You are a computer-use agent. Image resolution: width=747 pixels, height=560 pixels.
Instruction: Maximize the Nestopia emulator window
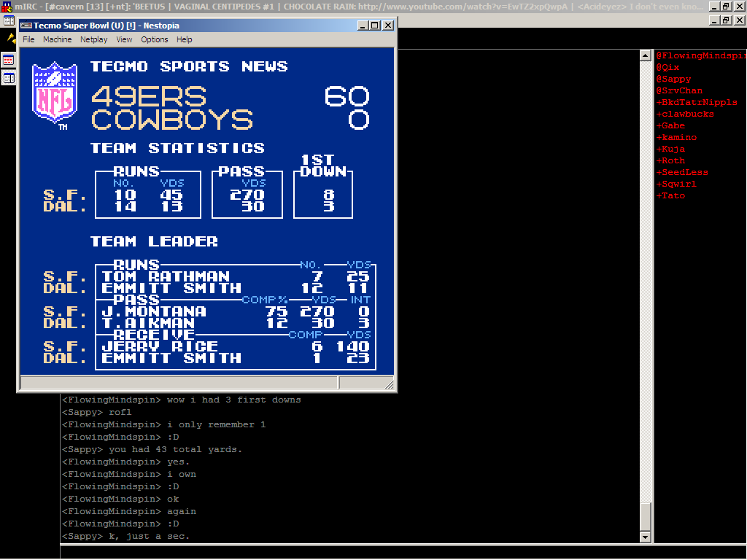tap(375, 26)
